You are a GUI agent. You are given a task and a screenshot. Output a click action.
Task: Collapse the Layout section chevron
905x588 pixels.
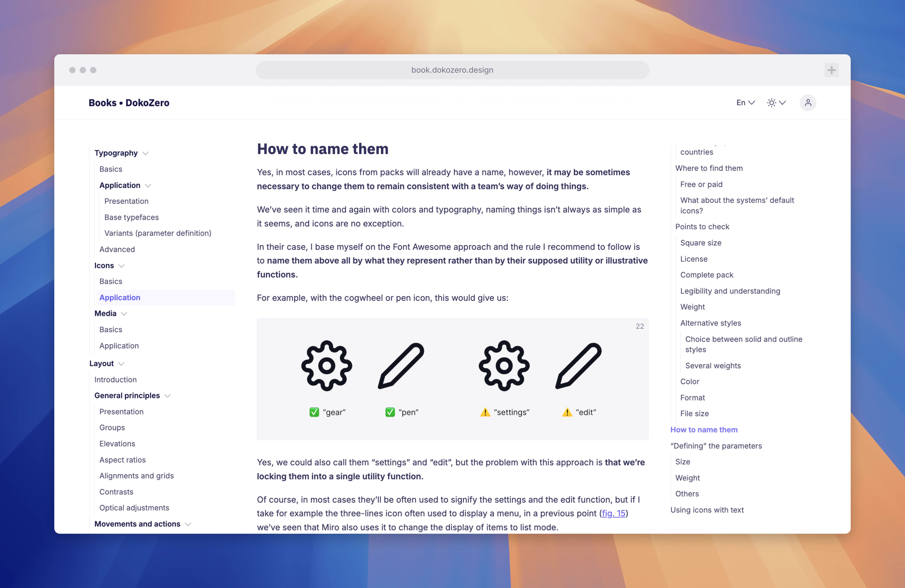point(121,364)
